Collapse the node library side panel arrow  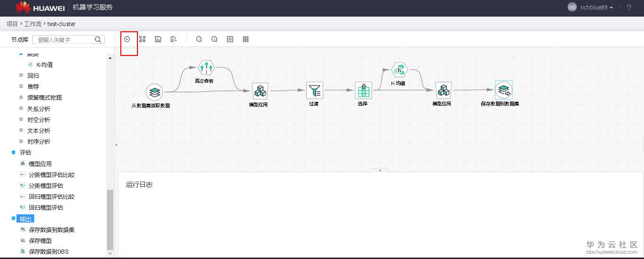[x=116, y=144]
